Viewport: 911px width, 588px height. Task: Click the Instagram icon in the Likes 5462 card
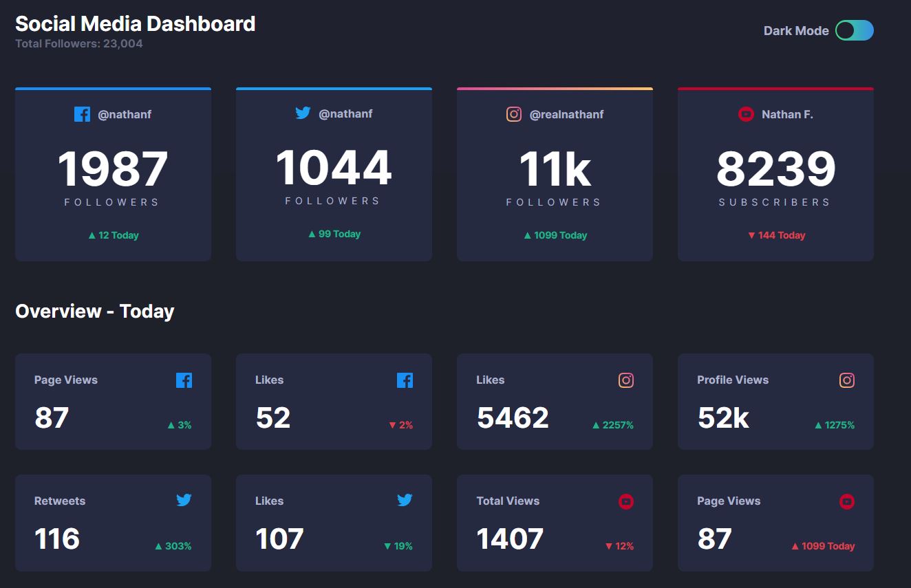click(625, 380)
